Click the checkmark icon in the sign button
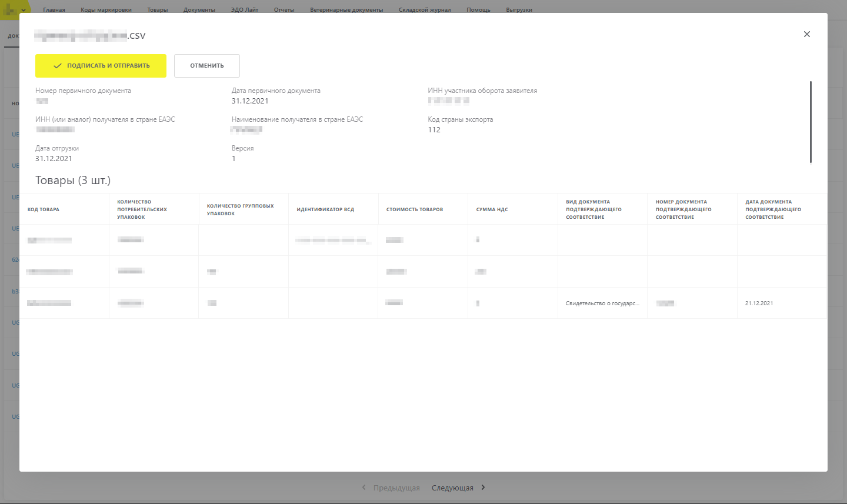The image size is (847, 504). point(58,66)
